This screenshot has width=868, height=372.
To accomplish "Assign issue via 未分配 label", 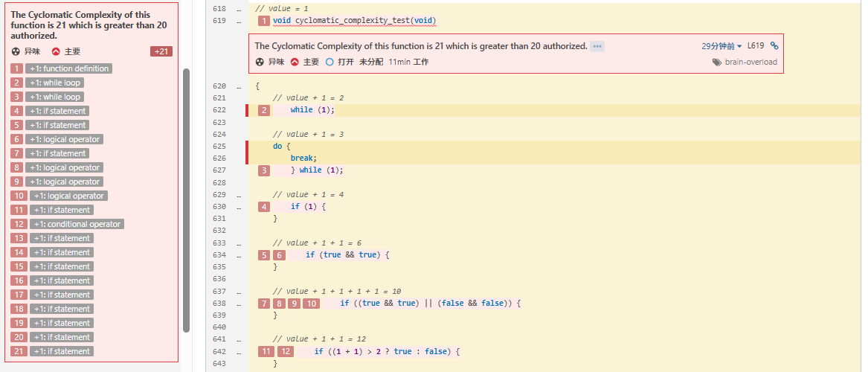I will (x=371, y=62).
